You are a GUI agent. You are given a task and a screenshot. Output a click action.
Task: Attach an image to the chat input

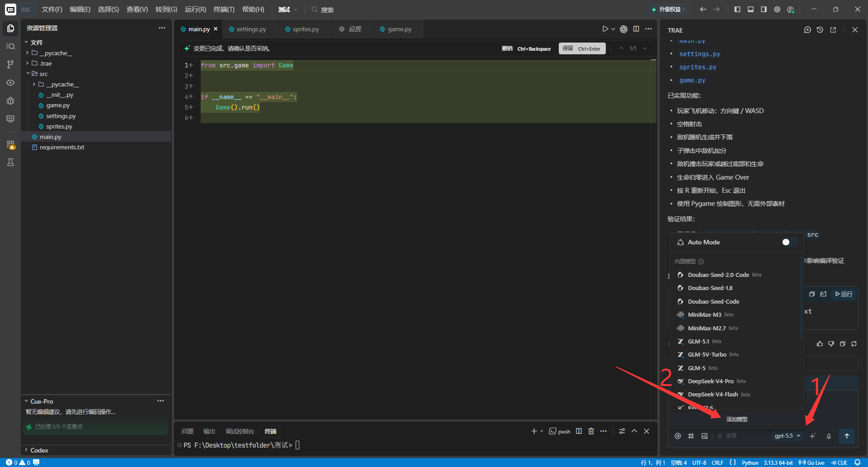pos(704,436)
